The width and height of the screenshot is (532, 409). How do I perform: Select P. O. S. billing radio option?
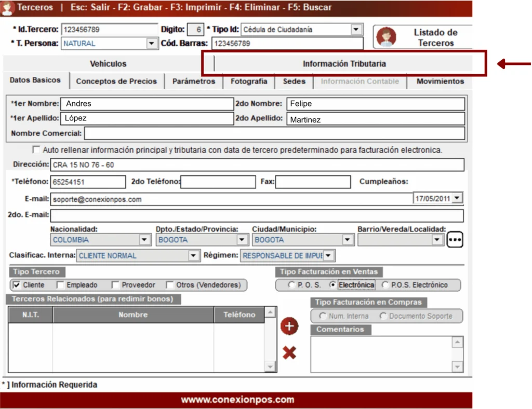(x=291, y=285)
